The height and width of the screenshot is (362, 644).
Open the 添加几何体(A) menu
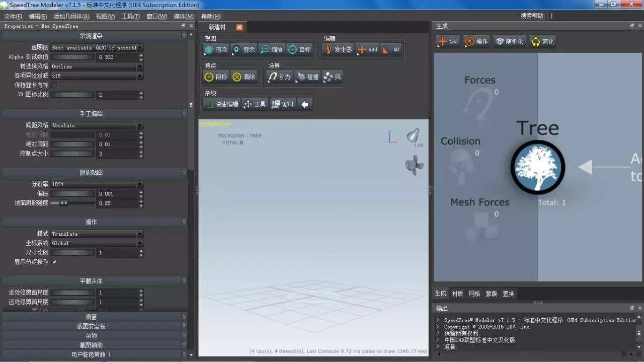pyautogui.click(x=71, y=16)
